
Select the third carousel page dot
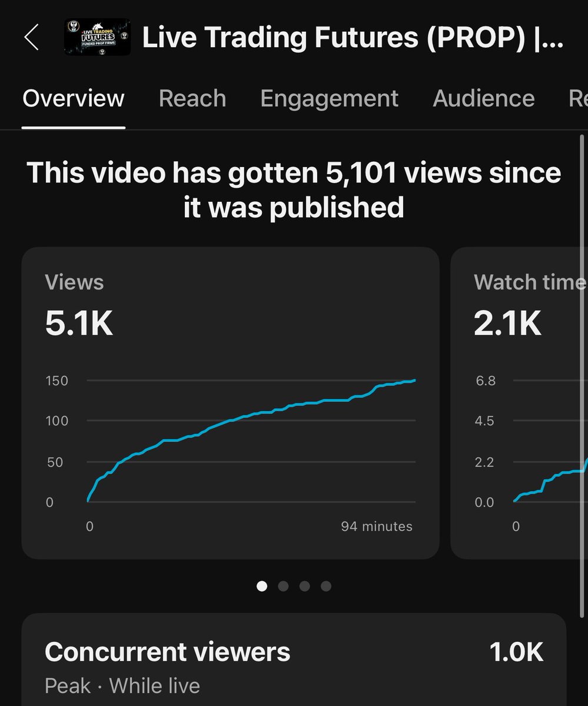(x=304, y=586)
